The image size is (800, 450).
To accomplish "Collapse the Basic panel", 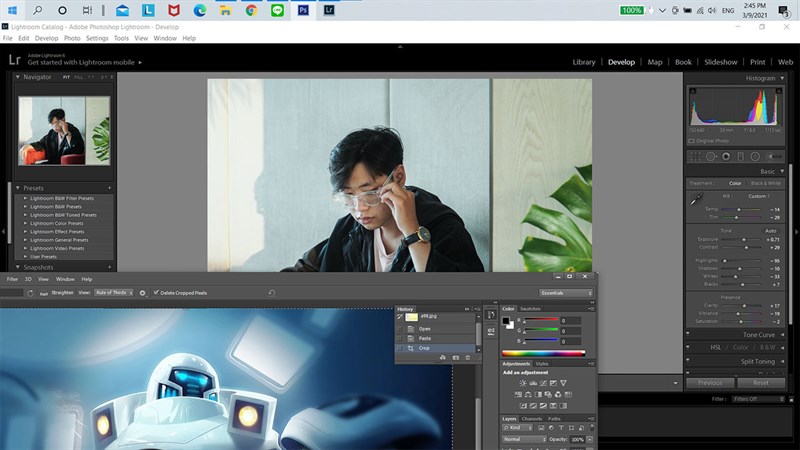I will 782,171.
